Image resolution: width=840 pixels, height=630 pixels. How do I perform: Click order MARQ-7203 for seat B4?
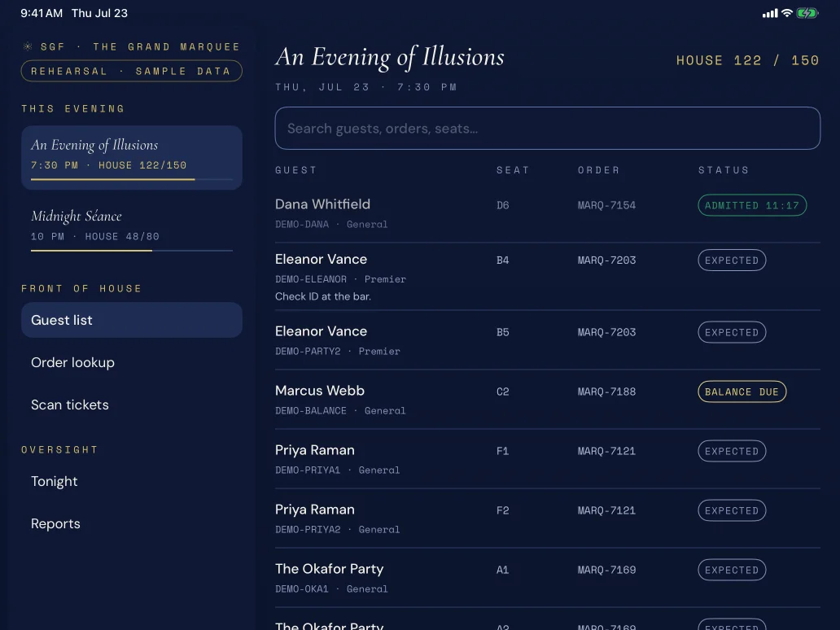click(x=606, y=260)
